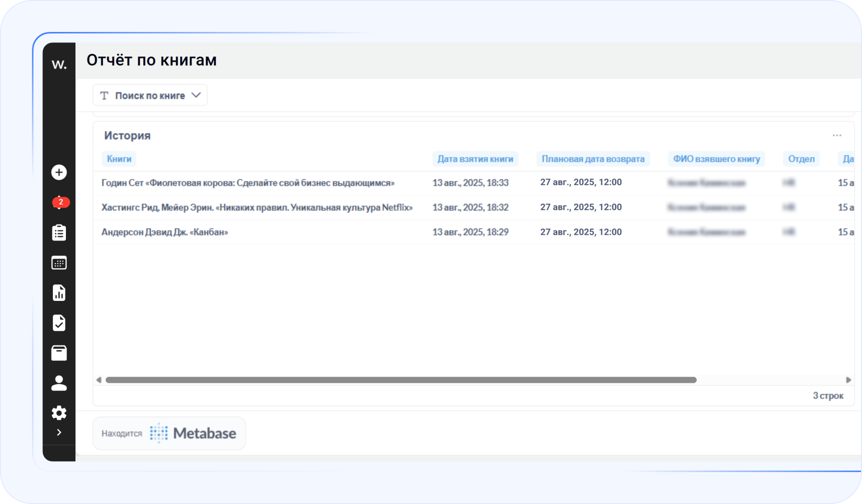Open the three-dot menu of История card
Screen dimensions: 862x504
pos(837,135)
